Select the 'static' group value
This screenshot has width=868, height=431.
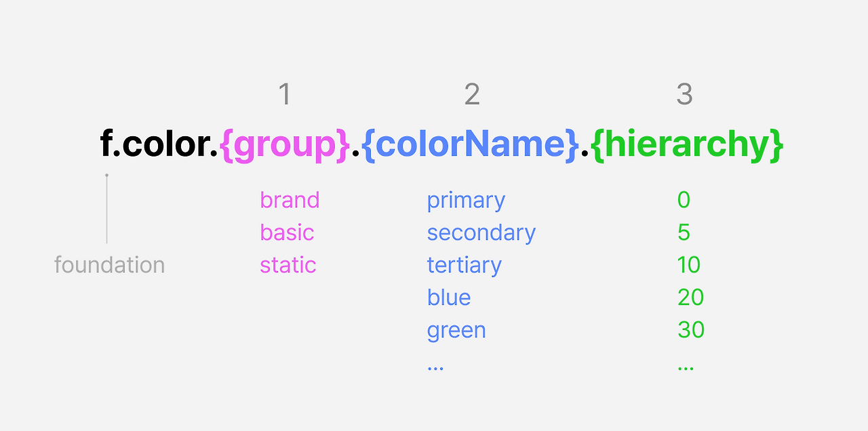coord(288,265)
